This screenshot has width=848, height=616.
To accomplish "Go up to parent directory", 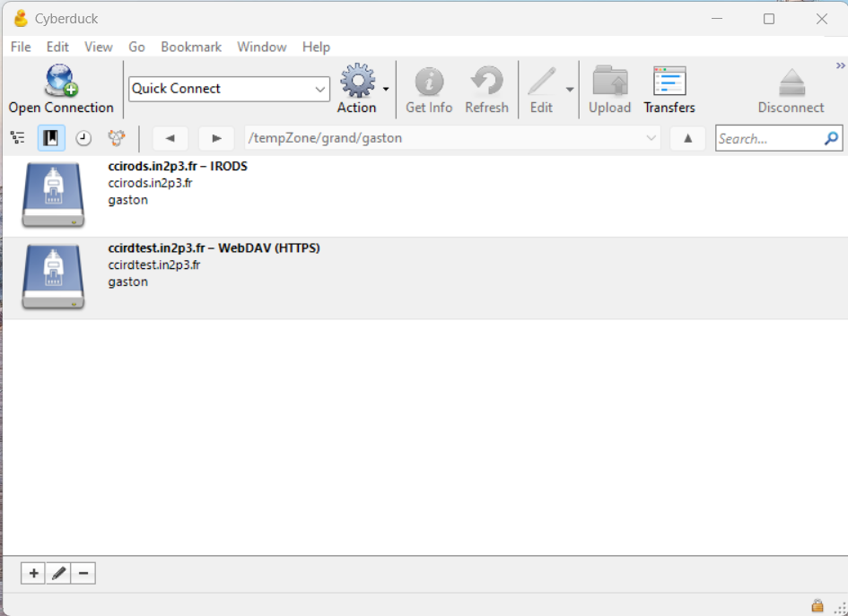I will coord(687,138).
